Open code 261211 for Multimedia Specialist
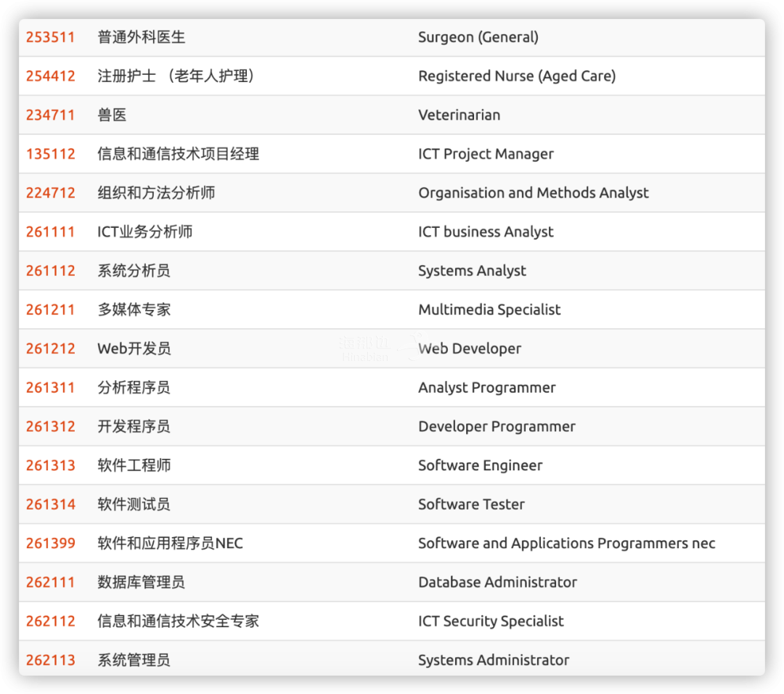Image resolution: width=784 pixels, height=694 pixels. 51,310
